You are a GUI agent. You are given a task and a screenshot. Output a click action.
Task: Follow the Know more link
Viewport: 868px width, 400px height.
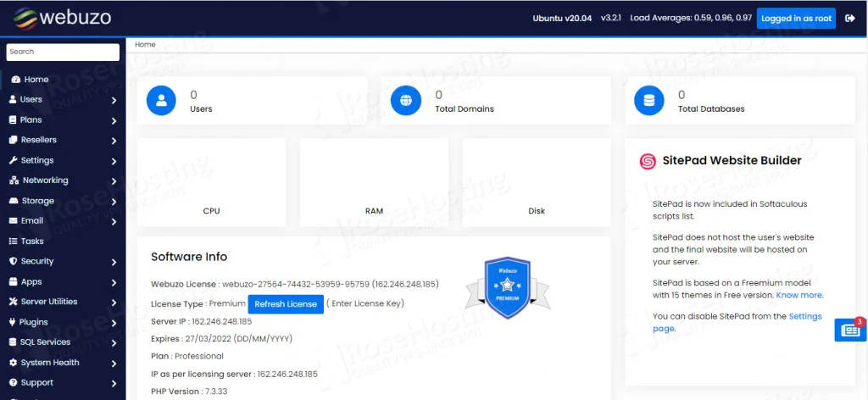(x=799, y=296)
